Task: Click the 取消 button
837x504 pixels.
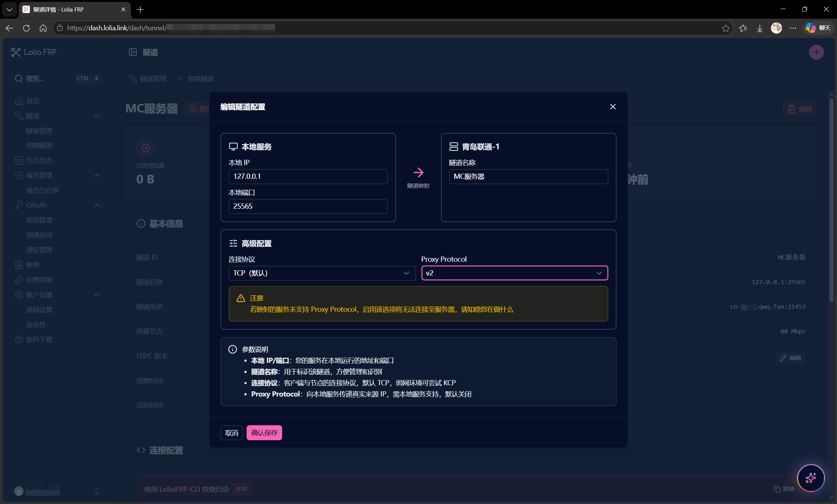Action: (232, 433)
